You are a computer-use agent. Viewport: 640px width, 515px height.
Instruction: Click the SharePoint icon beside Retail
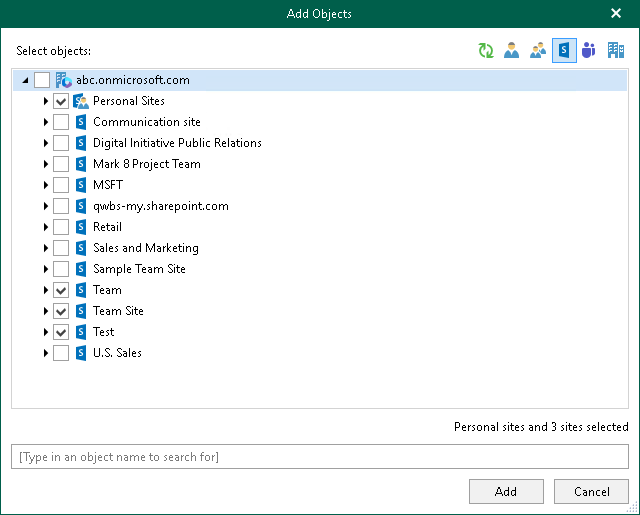82,227
